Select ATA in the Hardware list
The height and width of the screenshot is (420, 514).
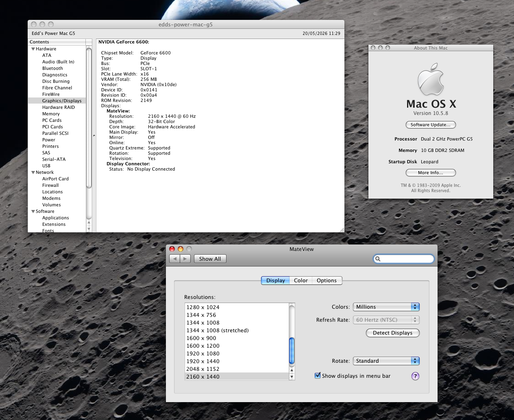(x=47, y=56)
